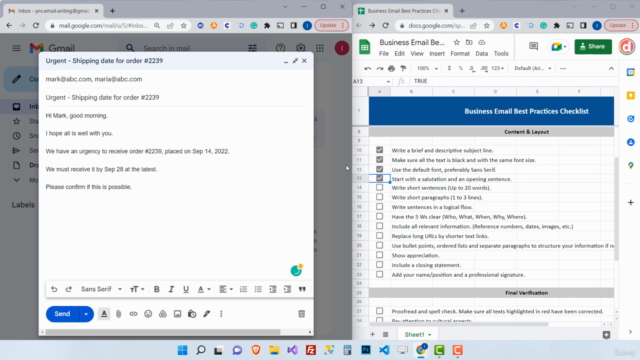Viewport: 640px width, 360px height.
Task: Uncheck 'Use the default font' checkbox
Action: [x=380, y=169]
